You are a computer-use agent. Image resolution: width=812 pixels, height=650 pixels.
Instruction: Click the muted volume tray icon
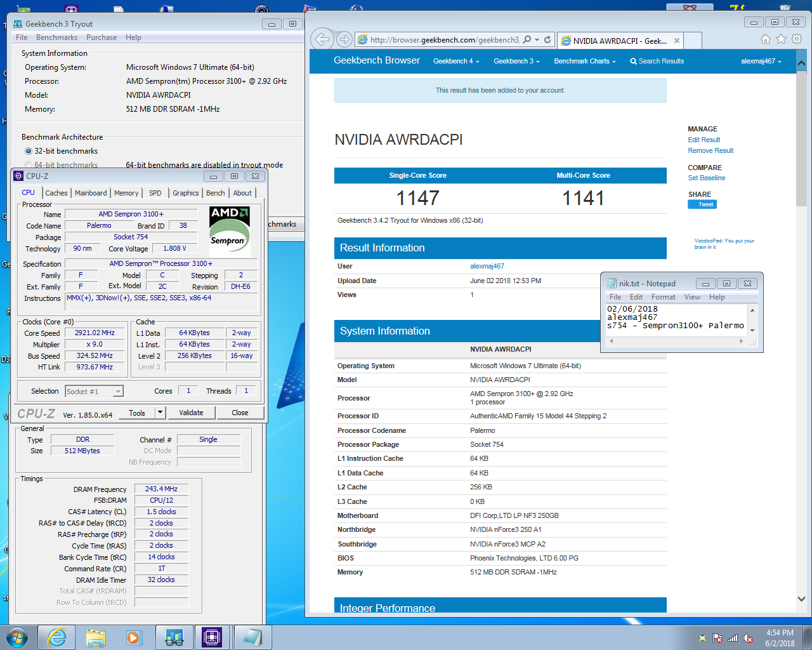[x=748, y=638]
